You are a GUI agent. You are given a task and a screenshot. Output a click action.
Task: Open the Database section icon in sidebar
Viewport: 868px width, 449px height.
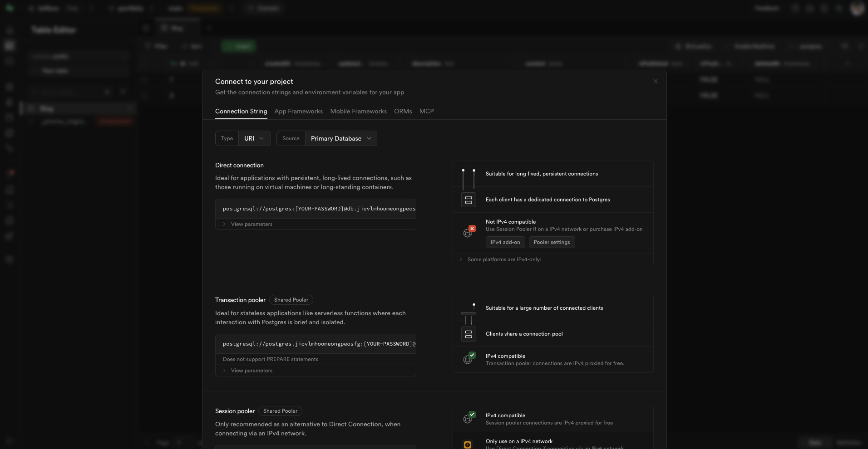[x=9, y=86]
